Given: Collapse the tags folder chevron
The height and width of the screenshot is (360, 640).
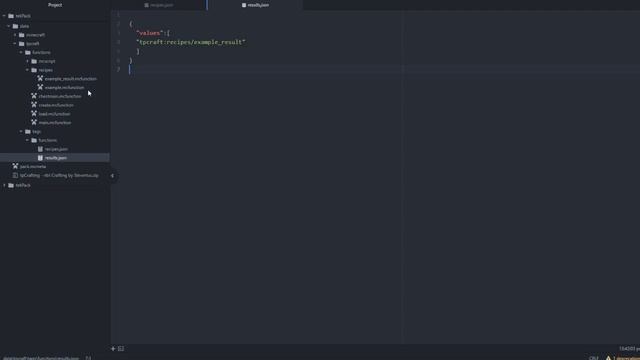Looking at the screenshot, I should 21,131.
